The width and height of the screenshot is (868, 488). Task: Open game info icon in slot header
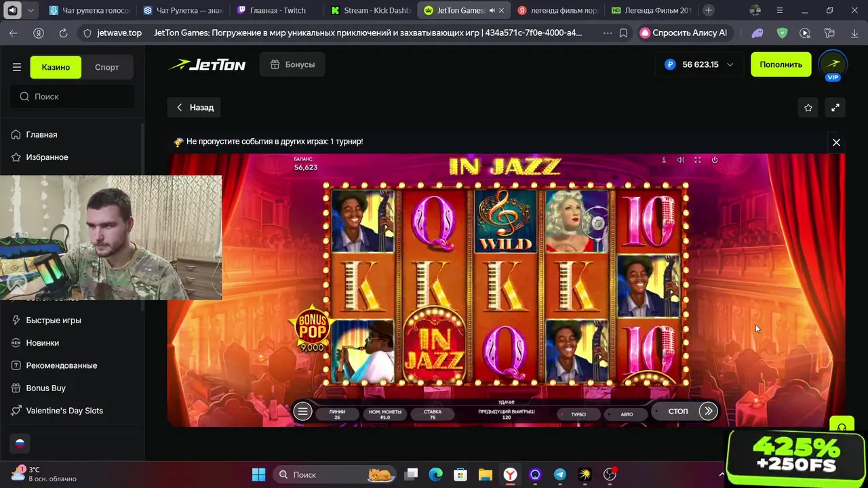point(663,160)
